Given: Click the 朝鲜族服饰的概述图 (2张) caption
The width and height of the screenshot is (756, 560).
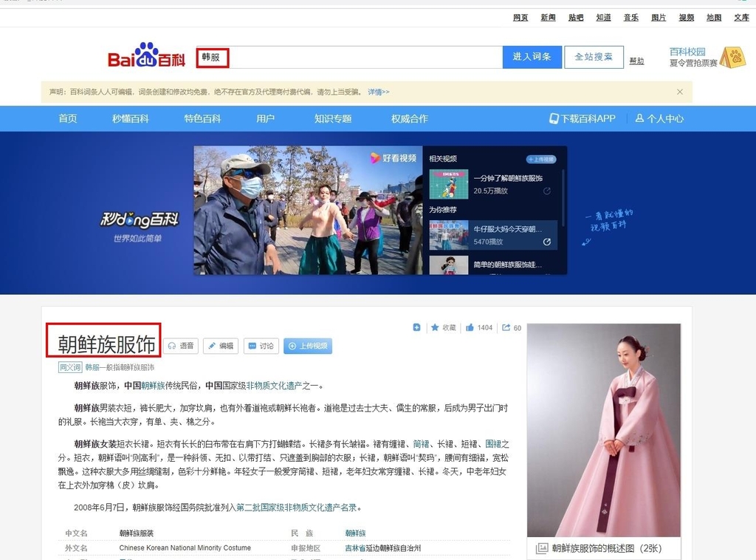Looking at the screenshot, I should click(607, 548).
